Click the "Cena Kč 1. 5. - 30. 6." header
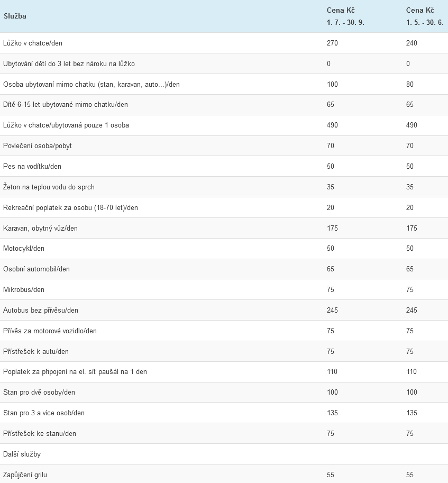 [x=425, y=16]
